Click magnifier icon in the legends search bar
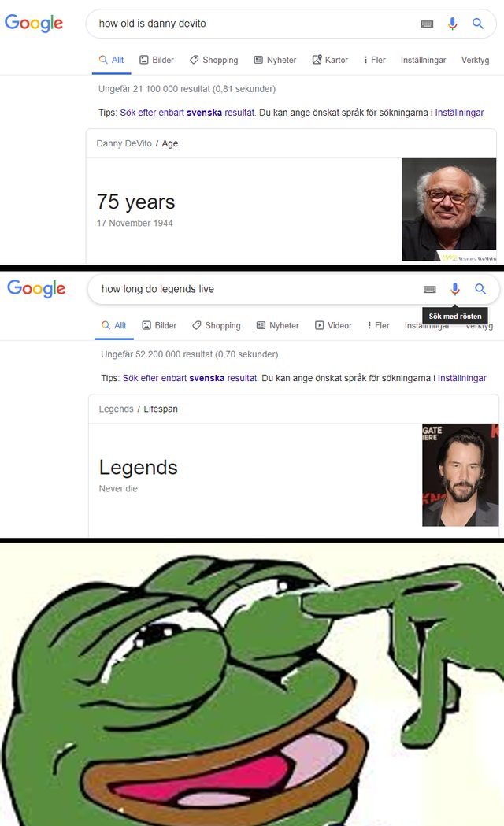 (x=480, y=289)
